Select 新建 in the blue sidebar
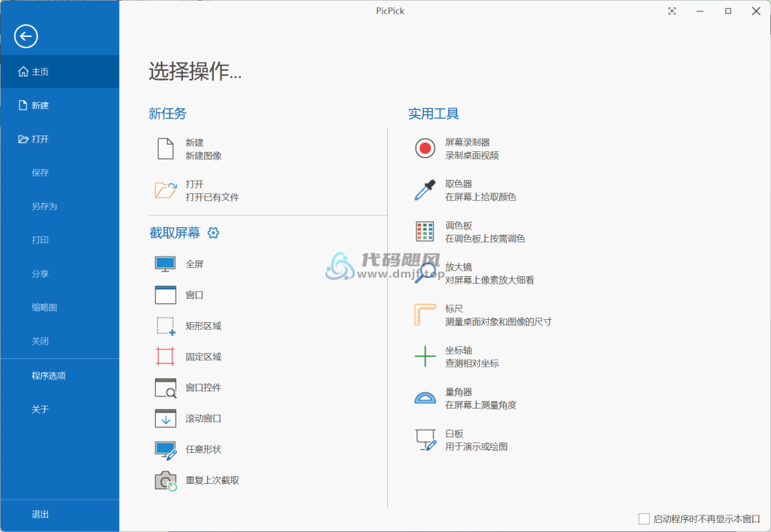 point(59,105)
